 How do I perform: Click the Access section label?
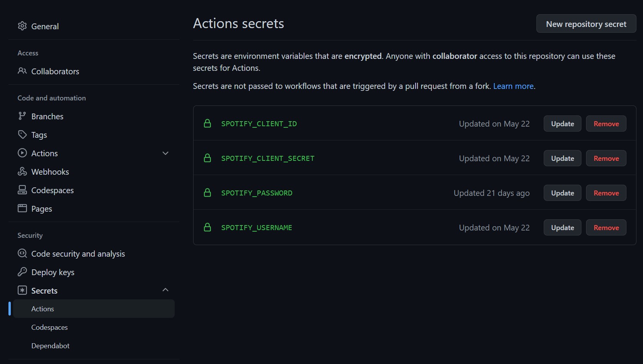[28, 53]
